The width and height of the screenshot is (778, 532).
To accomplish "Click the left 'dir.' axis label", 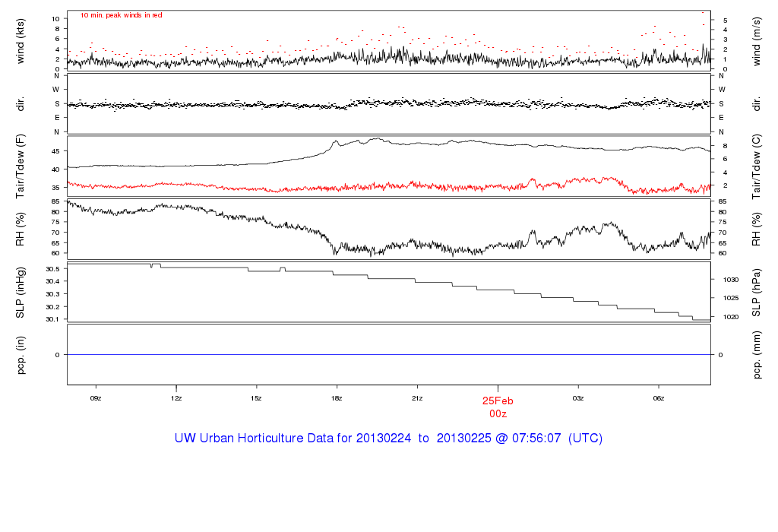I will [21, 103].
